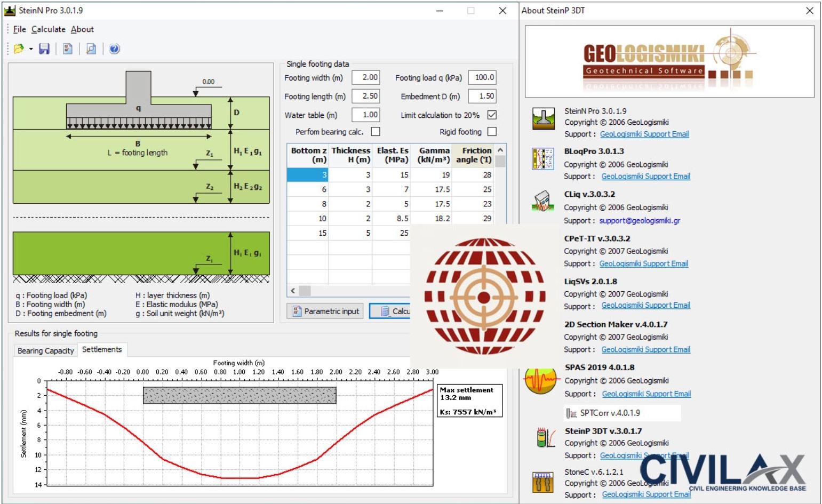Click the Calculate button
This screenshot has width=822, height=504.
click(x=390, y=311)
